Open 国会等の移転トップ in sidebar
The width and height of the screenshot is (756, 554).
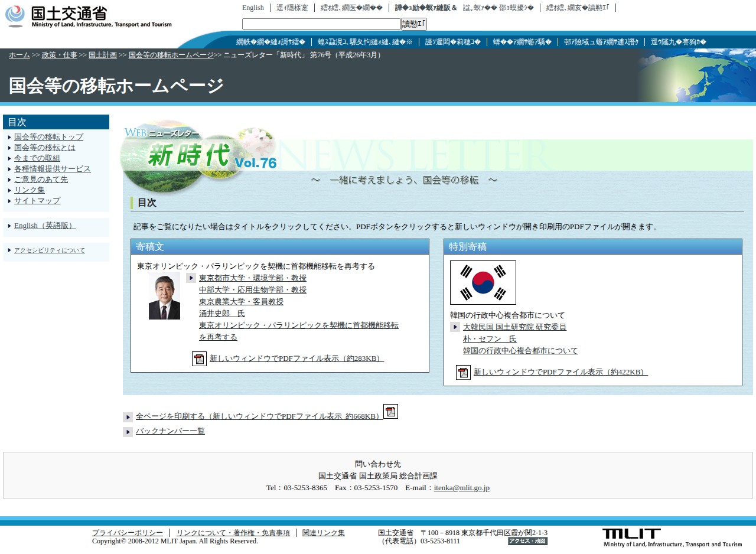(x=48, y=137)
